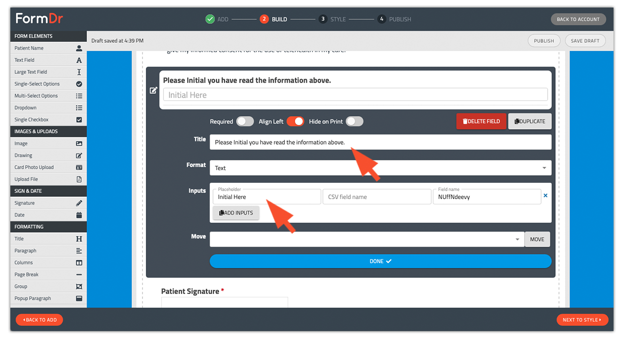The width and height of the screenshot is (622, 364).
Task: Click the edit pencil icon beside field preview
Action: [x=153, y=90]
